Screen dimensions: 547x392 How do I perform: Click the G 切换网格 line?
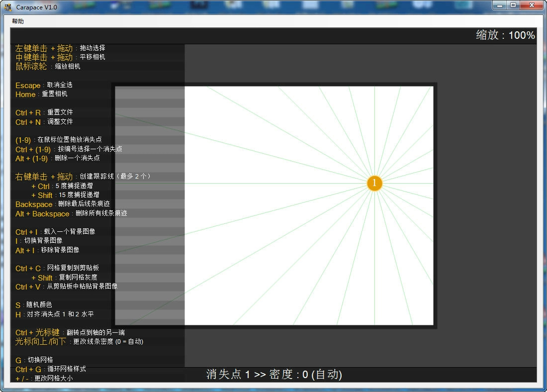click(x=34, y=360)
